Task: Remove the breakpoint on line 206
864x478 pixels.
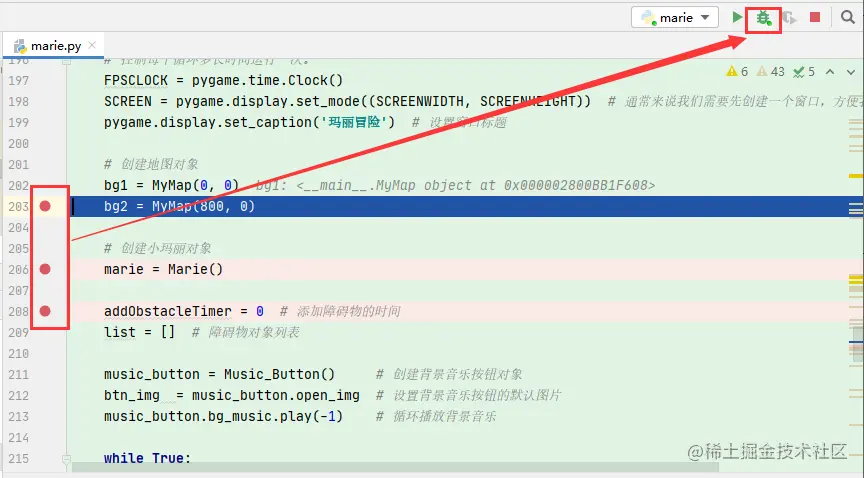Action: [x=45, y=269]
